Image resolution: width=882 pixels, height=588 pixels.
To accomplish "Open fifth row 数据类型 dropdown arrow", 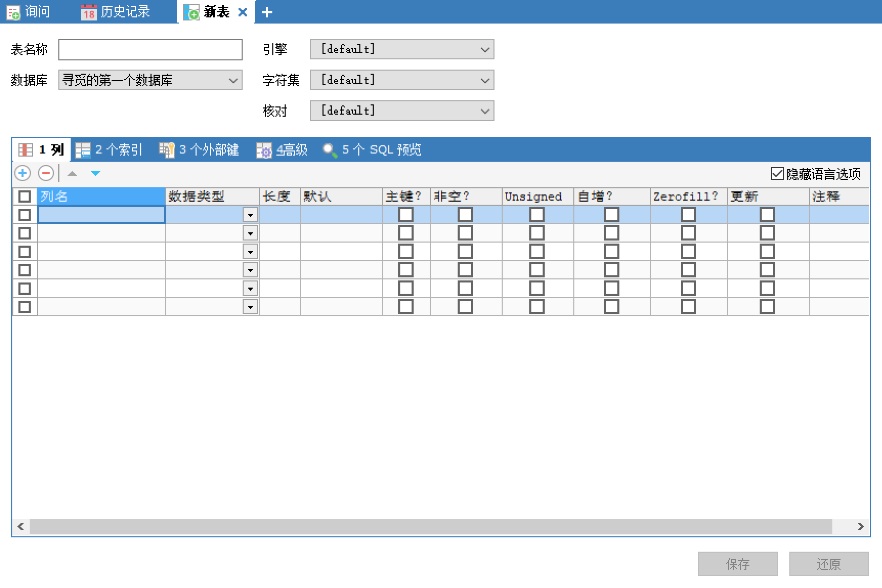I will tap(250, 289).
